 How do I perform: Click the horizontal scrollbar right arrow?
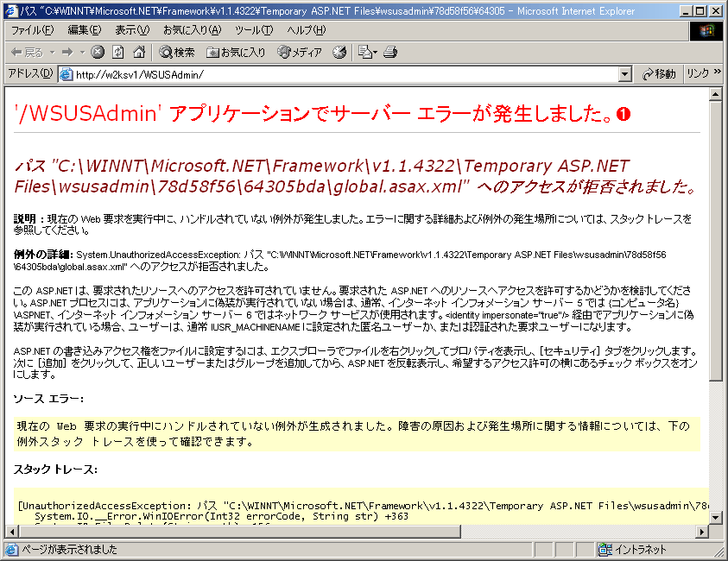(702, 532)
